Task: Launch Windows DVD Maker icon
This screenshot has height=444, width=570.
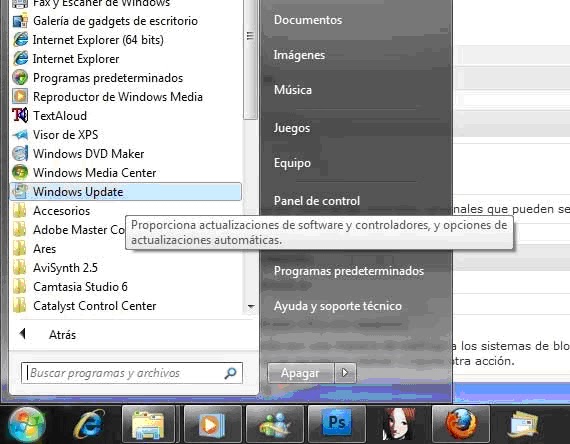Action: pos(20,153)
